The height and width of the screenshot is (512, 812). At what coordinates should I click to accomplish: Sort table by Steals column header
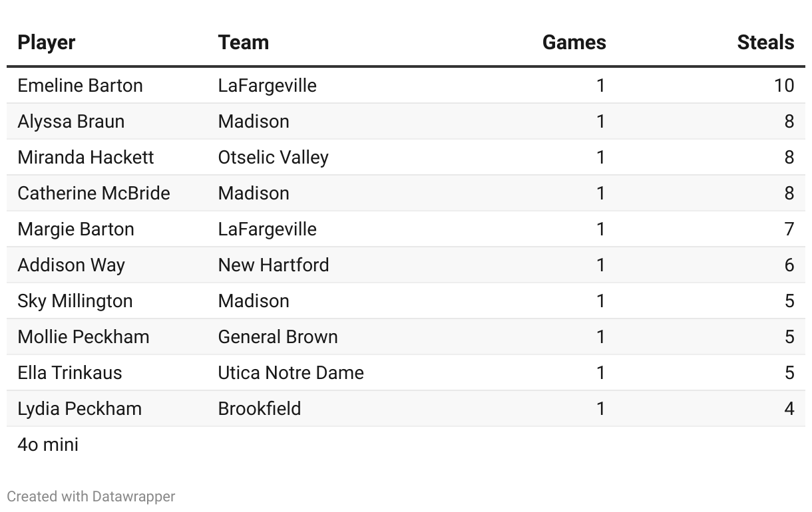(765, 43)
